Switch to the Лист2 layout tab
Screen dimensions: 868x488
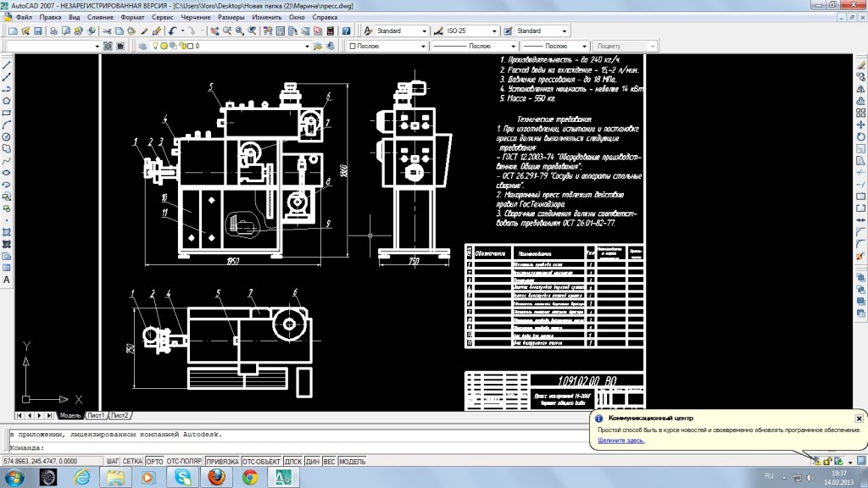click(x=120, y=415)
